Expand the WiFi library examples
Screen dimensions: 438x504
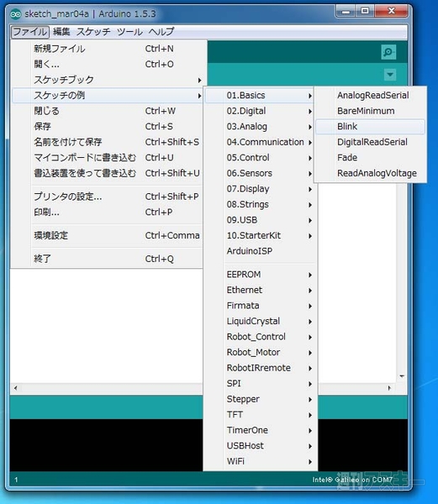(260, 461)
